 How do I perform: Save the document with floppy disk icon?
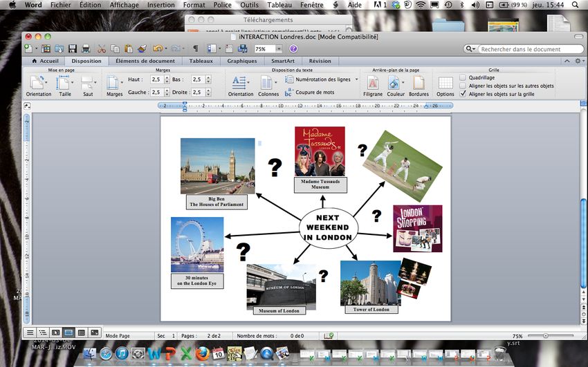click(x=73, y=48)
